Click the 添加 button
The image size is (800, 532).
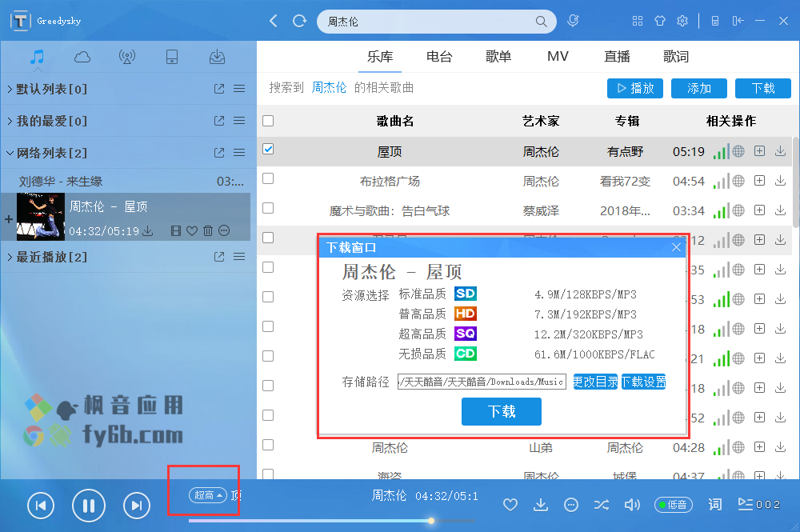tap(699, 88)
